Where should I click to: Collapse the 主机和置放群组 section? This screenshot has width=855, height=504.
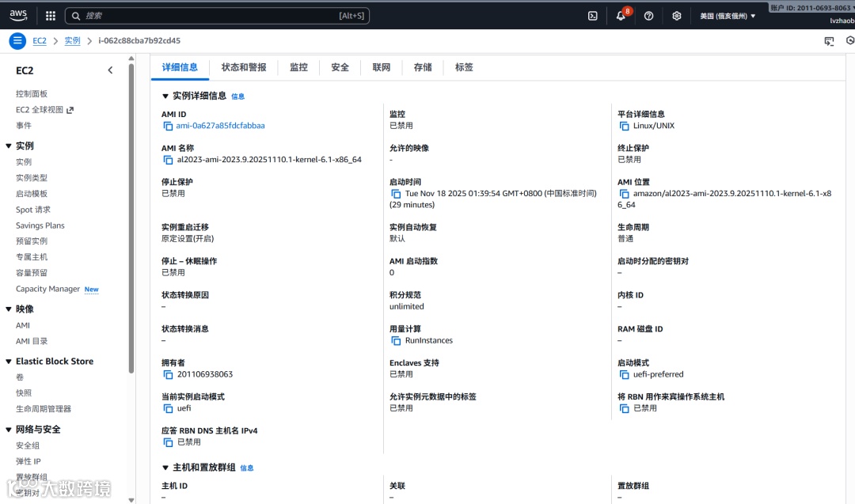[165, 468]
